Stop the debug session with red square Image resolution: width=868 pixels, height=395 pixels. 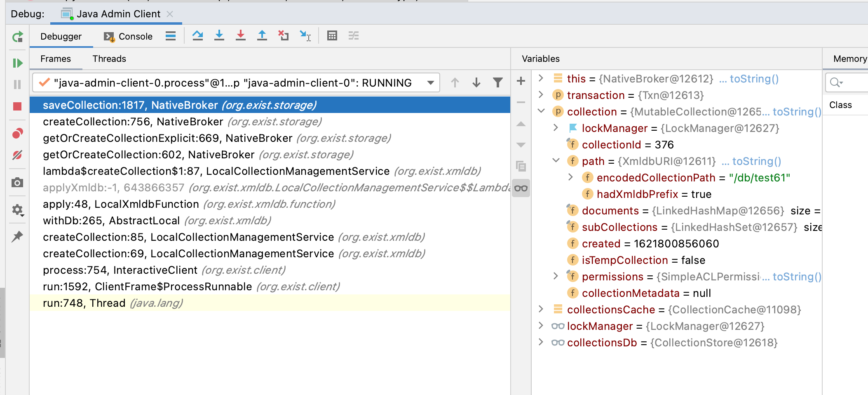click(17, 107)
